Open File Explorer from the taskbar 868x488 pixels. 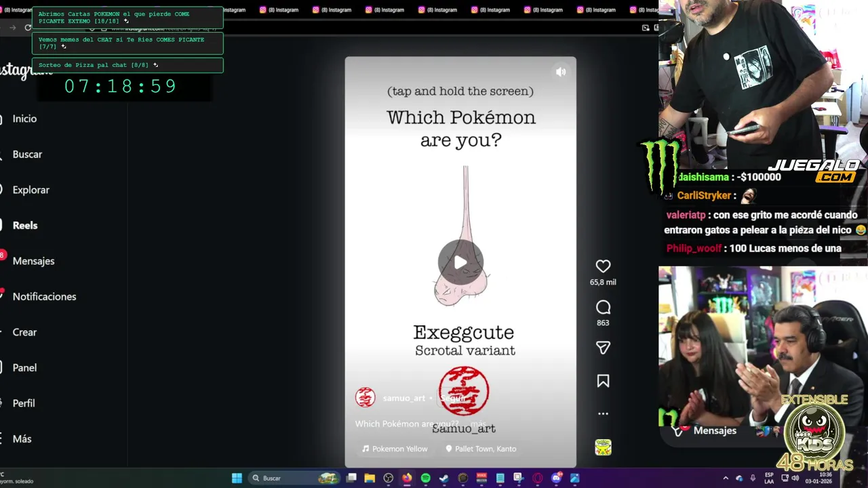pyautogui.click(x=370, y=478)
